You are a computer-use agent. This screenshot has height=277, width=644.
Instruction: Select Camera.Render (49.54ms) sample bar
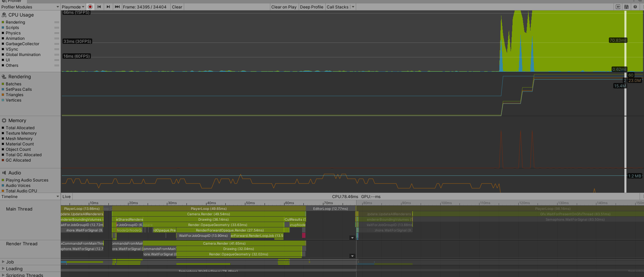209,214
